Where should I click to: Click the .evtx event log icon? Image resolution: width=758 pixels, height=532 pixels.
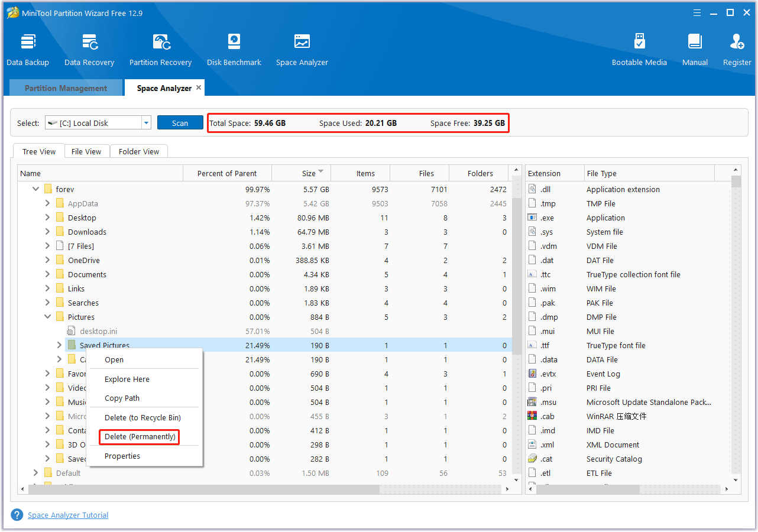click(x=532, y=374)
